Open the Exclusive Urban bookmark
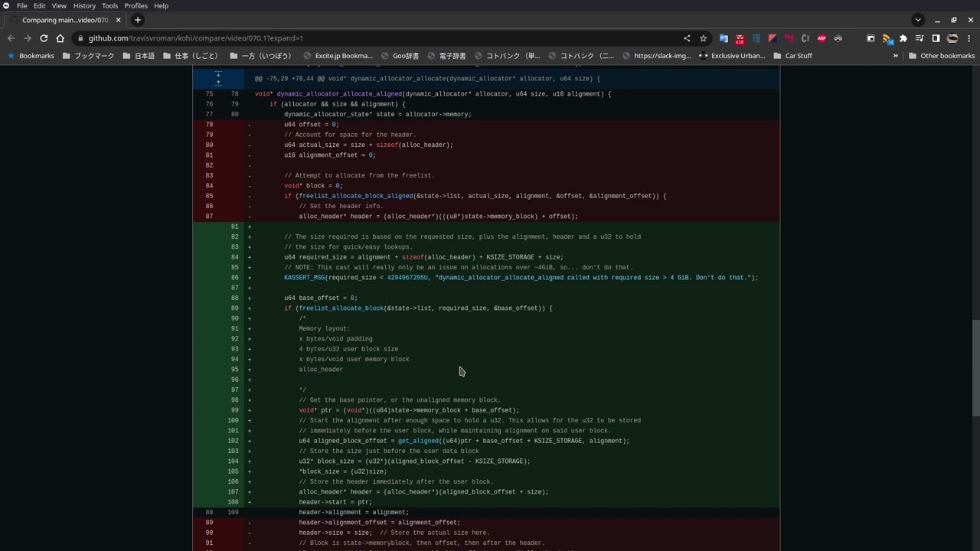Viewport: 980px width, 551px height. 732,56
